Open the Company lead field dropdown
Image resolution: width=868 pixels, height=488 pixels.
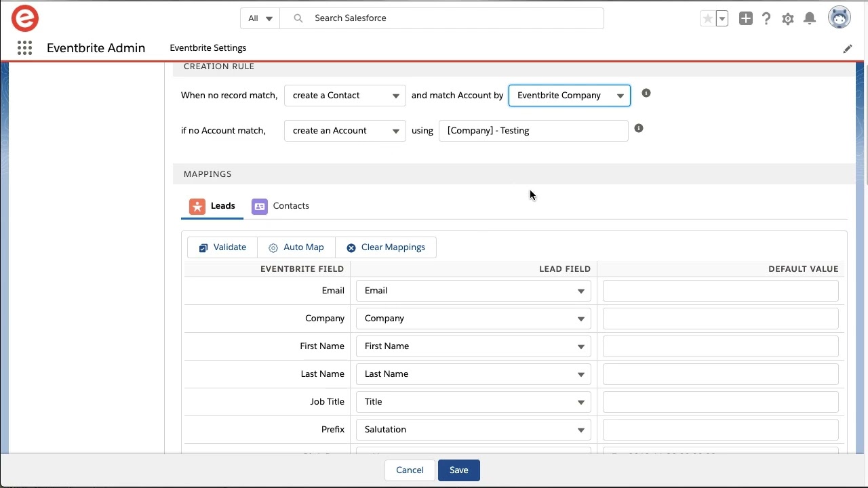pyautogui.click(x=473, y=319)
